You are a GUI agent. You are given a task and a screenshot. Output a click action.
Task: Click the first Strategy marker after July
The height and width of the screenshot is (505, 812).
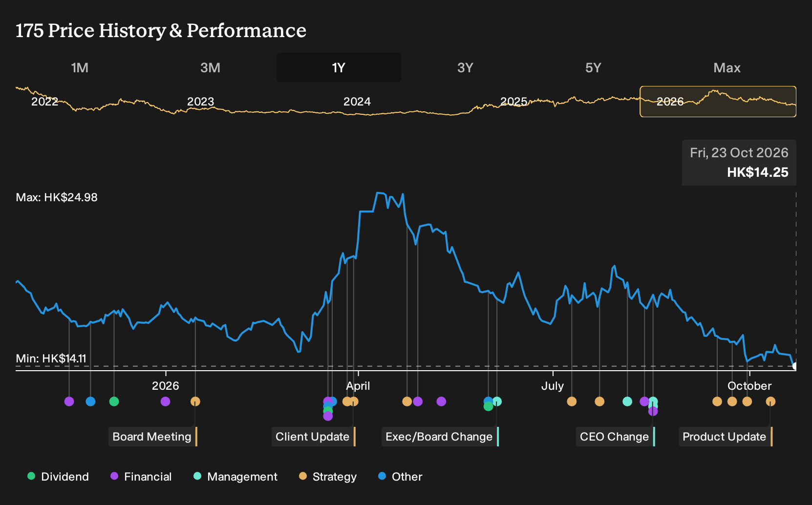[x=572, y=401]
